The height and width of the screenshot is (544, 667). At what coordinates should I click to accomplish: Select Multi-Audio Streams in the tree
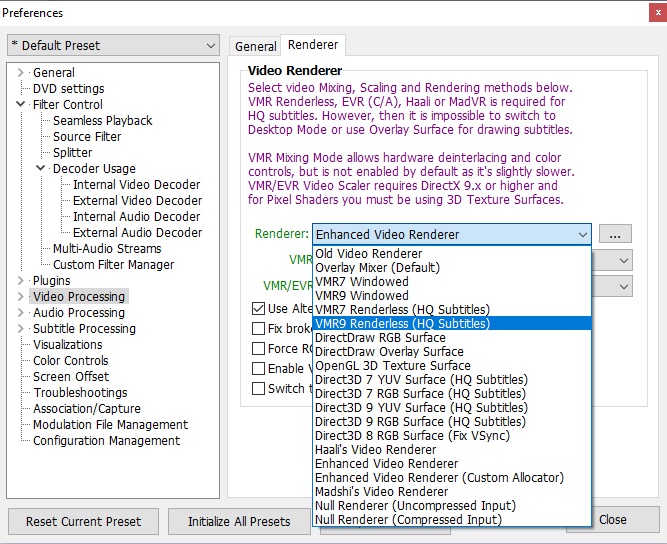click(107, 248)
